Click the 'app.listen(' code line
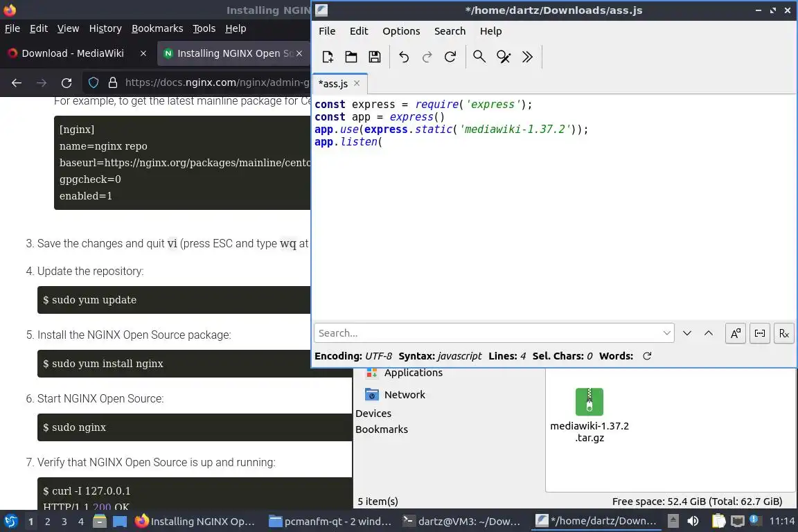This screenshot has height=532, width=798. (348, 141)
